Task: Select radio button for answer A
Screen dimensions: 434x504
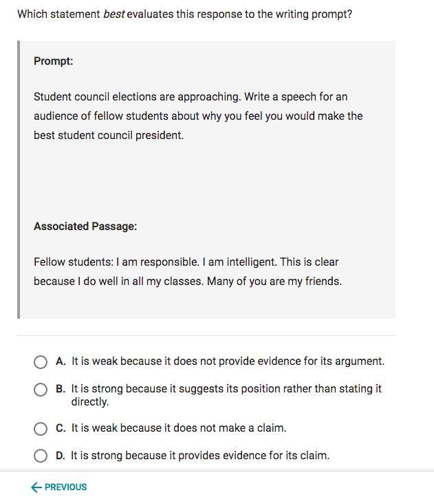Action: pos(41,362)
